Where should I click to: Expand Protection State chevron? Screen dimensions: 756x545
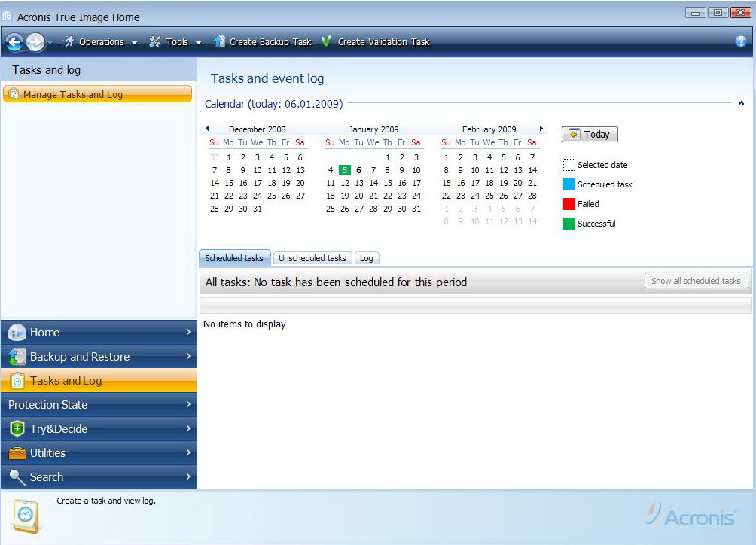(x=188, y=404)
